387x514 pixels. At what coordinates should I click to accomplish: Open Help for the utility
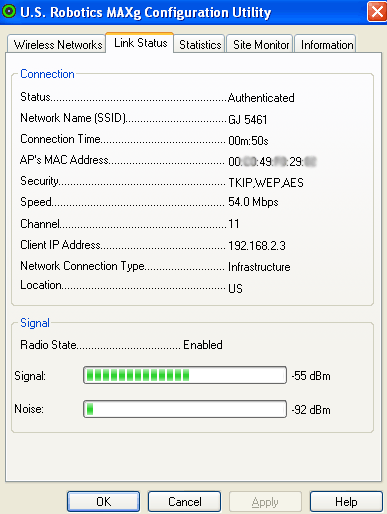(346, 501)
